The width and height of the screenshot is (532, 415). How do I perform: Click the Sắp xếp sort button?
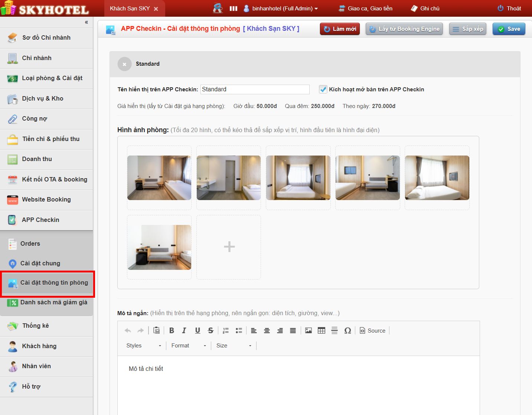point(468,29)
